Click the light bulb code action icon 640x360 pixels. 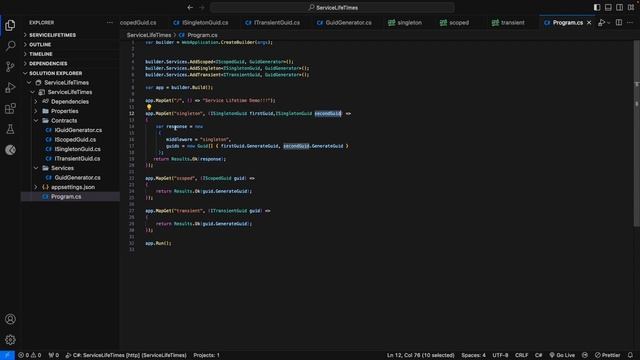pyautogui.click(x=149, y=107)
